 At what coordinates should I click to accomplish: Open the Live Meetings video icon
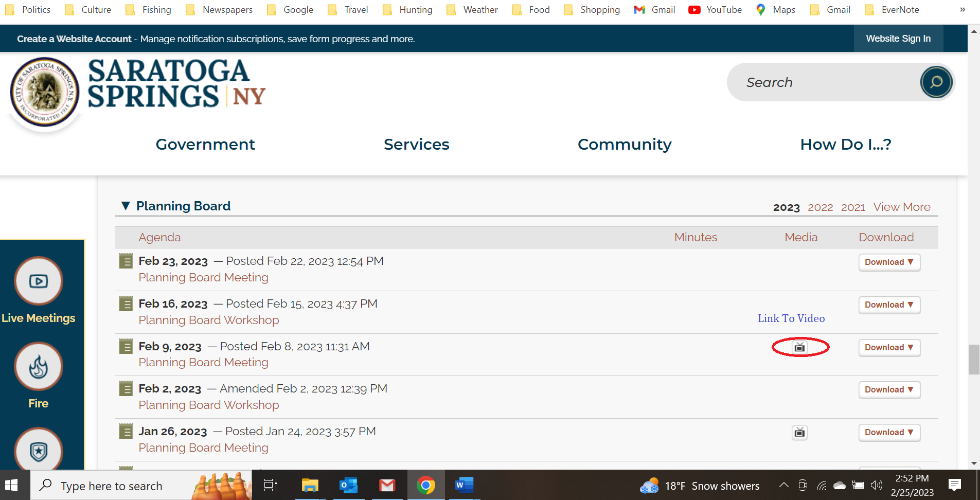[39, 281]
